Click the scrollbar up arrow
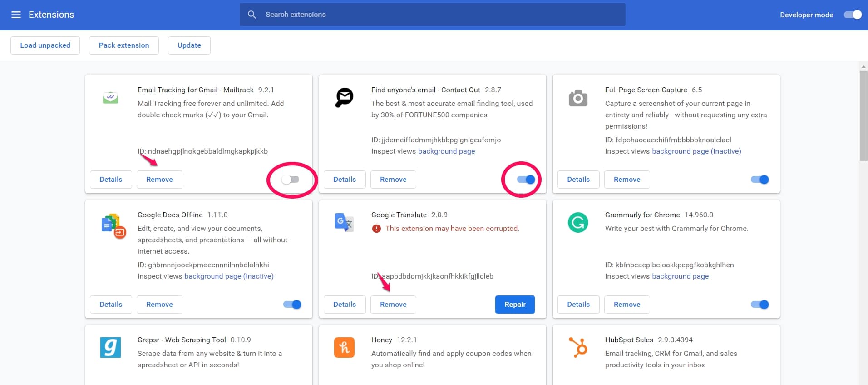Viewport: 868px width, 385px height. (863, 67)
